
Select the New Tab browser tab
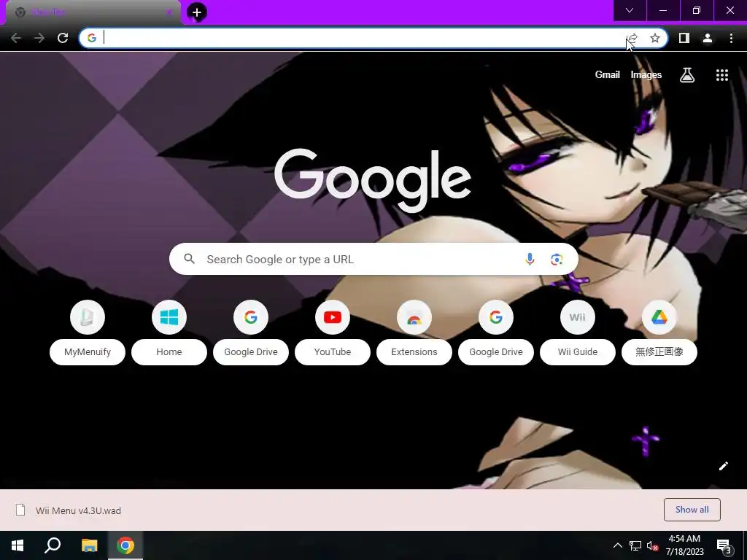click(x=93, y=12)
